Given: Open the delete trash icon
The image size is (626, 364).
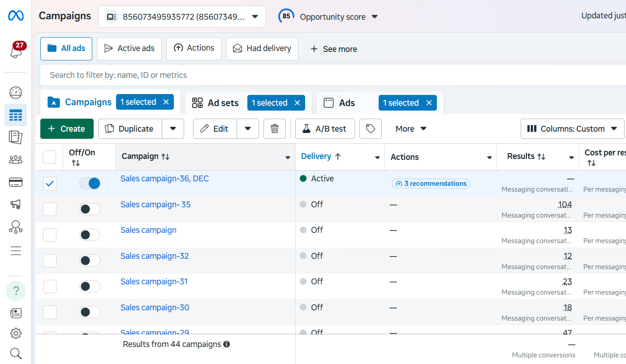Looking at the screenshot, I should pos(274,128).
